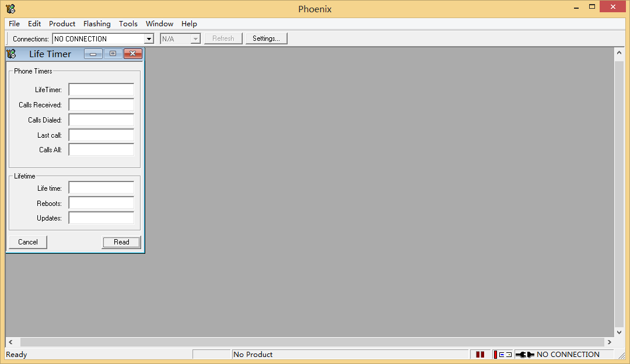This screenshot has width=630, height=364.
Task: Open the Tools menu
Action: tap(128, 24)
